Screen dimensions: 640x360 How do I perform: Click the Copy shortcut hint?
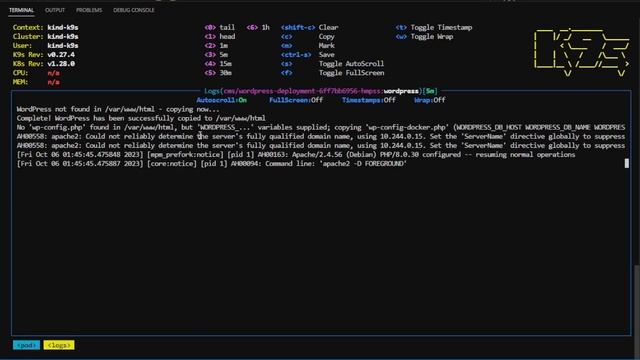click(308, 36)
